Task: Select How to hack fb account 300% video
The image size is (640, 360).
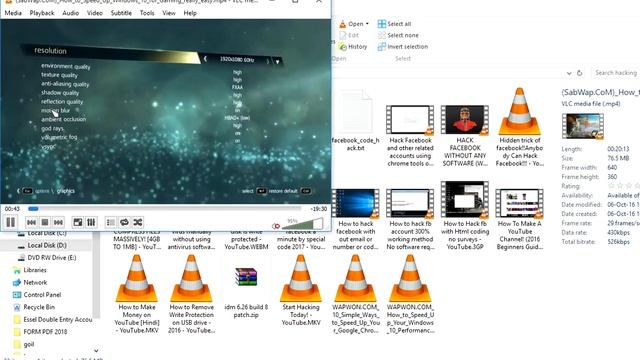Action: pyautogui.click(x=410, y=219)
